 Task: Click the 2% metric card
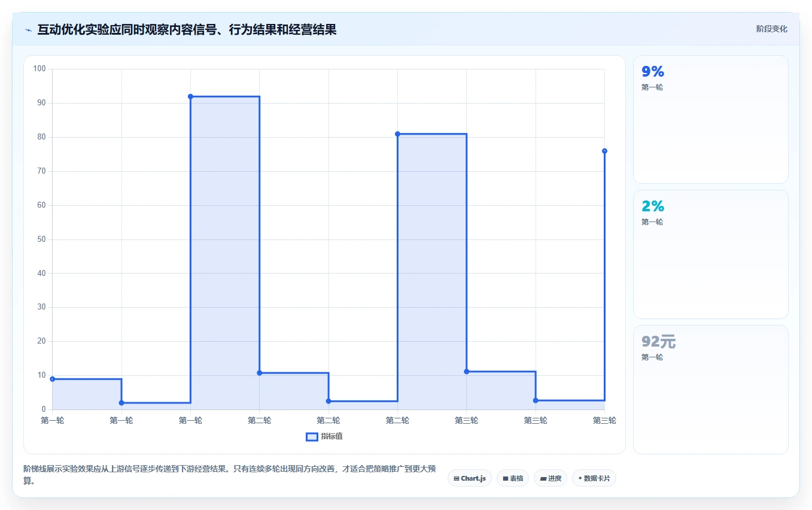tap(710, 254)
